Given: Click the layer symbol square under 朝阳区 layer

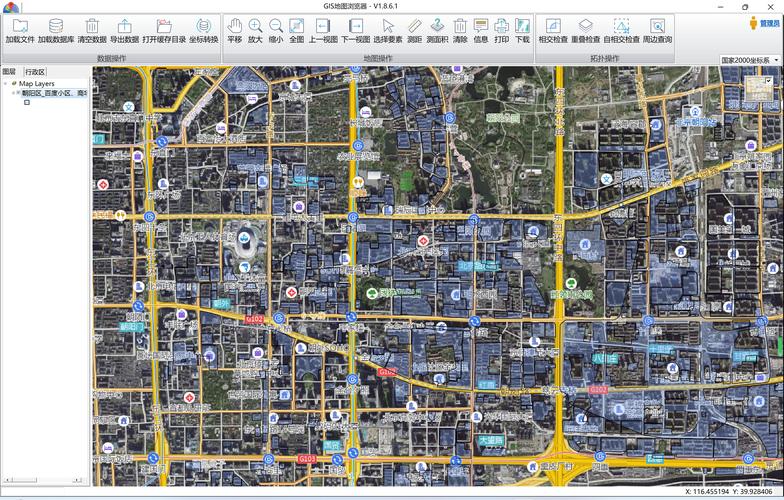Looking at the screenshot, I should [27, 102].
